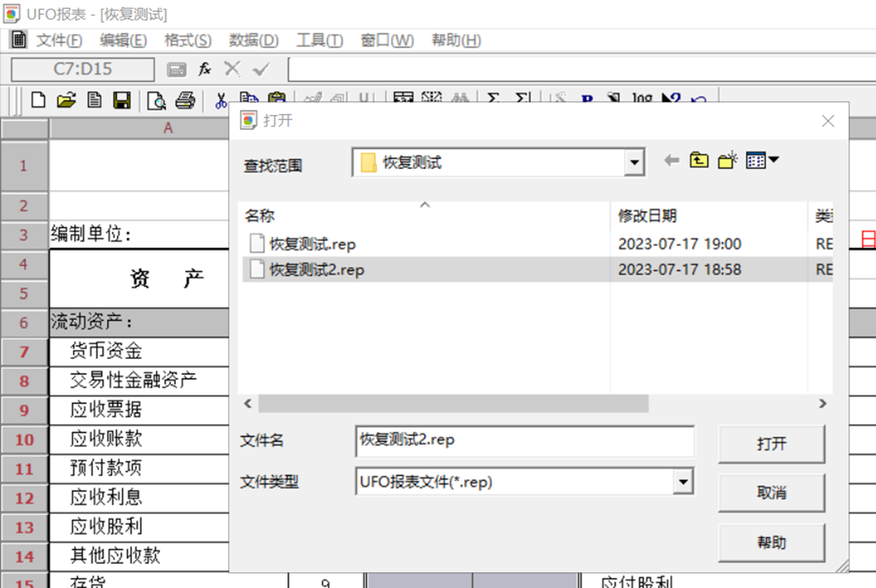Open the 编辑(E) menu
Image resolution: width=876 pixels, height=588 pixels.
123,40
